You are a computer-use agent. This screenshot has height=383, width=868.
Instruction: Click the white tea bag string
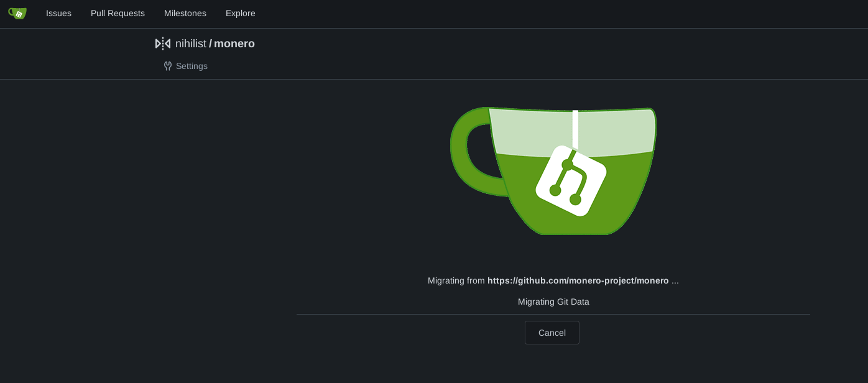[x=575, y=129]
